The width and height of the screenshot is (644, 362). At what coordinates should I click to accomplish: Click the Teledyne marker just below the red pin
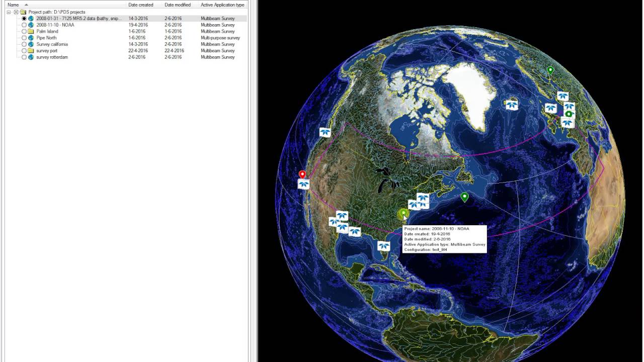pyautogui.click(x=303, y=184)
